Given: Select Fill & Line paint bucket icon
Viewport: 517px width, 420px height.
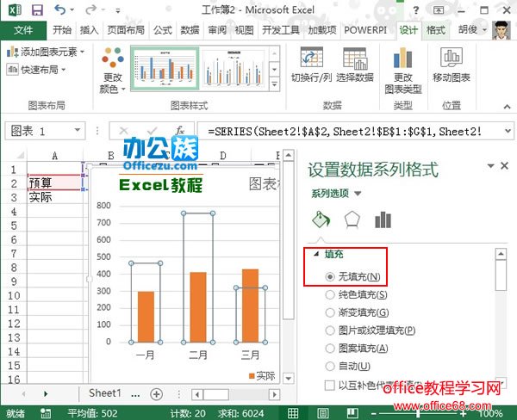Looking at the screenshot, I should pos(321,219).
